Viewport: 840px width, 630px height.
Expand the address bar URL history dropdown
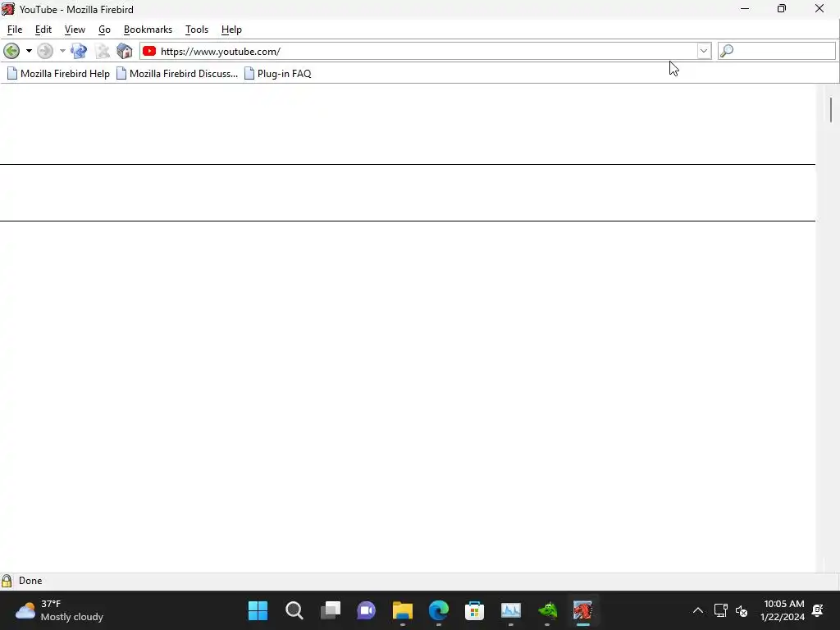pos(703,51)
